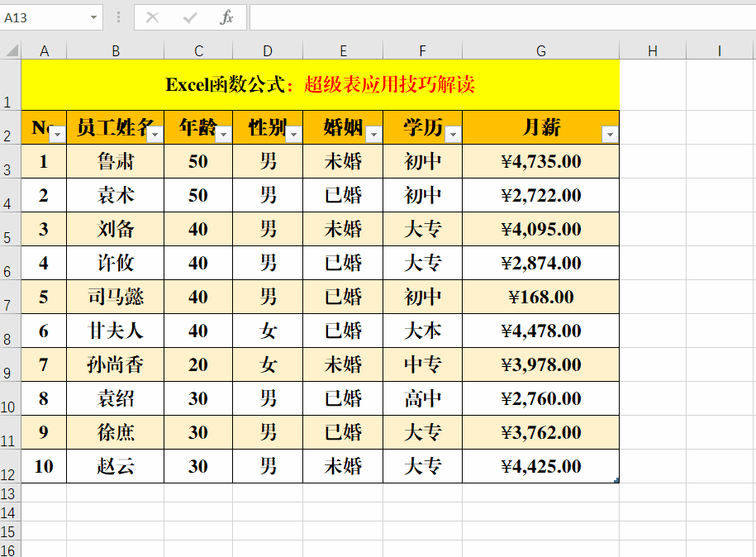Select cell with name 徐庶
756x557 pixels.
[x=116, y=432]
